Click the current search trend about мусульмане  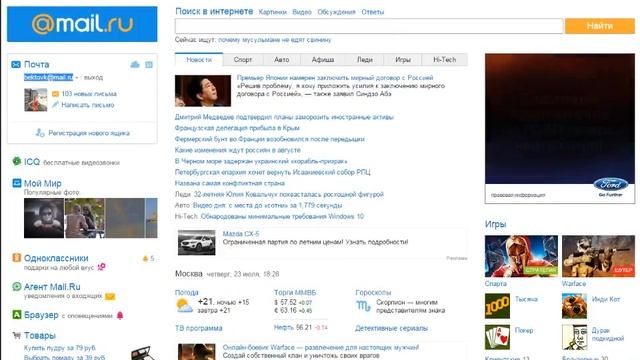pos(275,40)
